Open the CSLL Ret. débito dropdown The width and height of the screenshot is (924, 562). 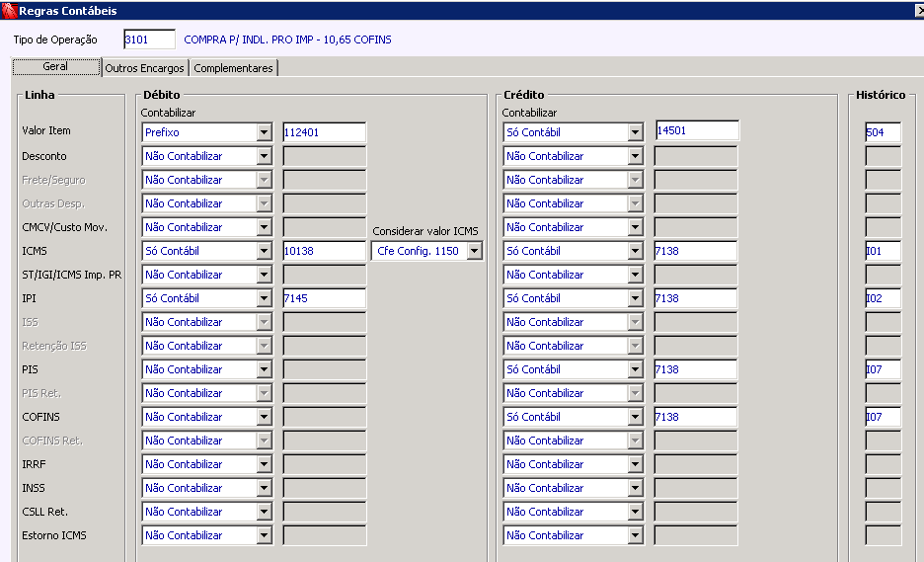206,512
